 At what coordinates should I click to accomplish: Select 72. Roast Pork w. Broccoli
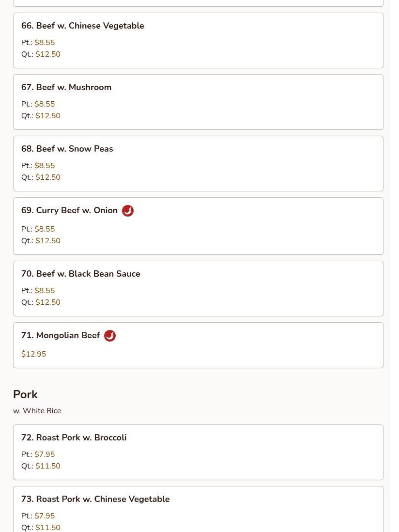(x=198, y=452)
